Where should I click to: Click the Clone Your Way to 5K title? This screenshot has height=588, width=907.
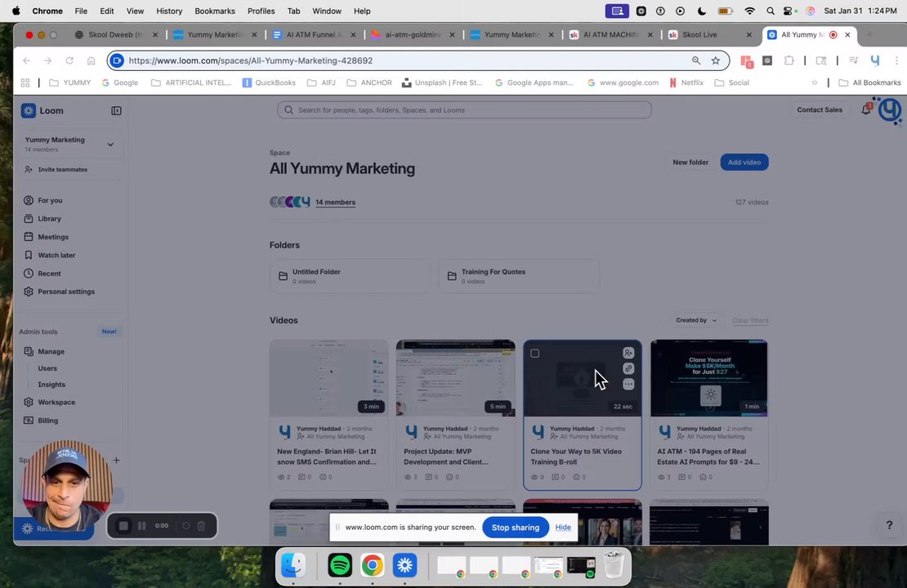click(x=575, y=457)
